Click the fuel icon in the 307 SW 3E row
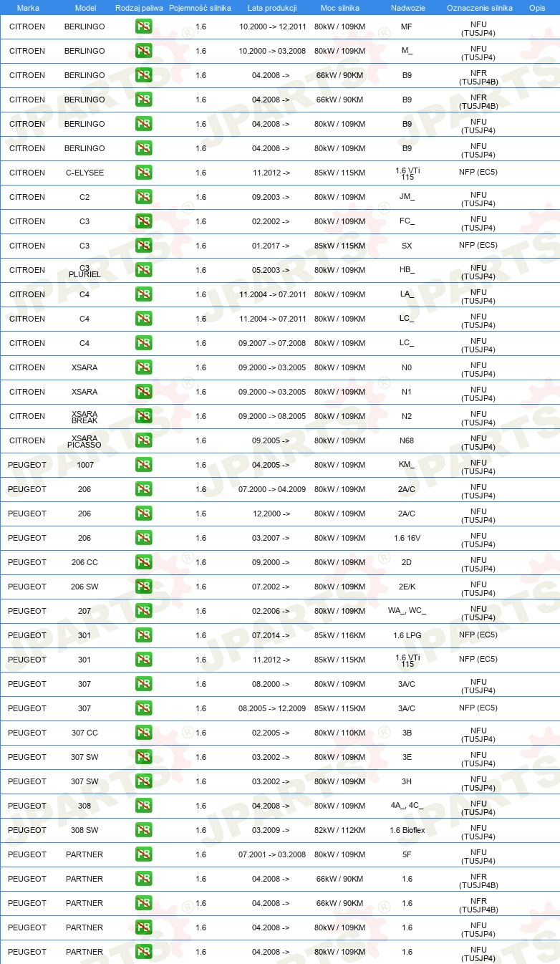 (x=143, y=757)
